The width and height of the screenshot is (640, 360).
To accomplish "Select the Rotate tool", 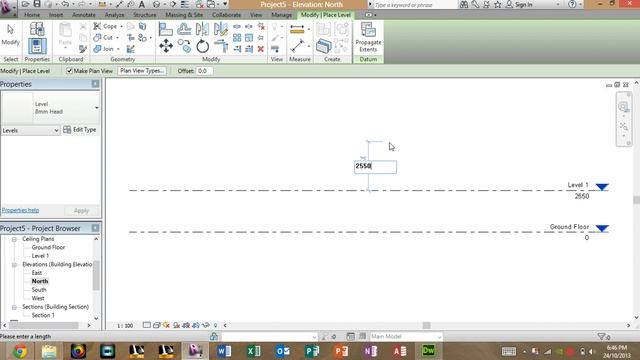I will [x=202, y=46].
